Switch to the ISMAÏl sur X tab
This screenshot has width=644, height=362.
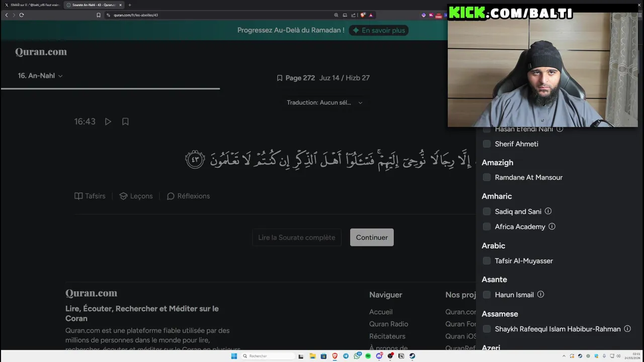tap(32, 5)
